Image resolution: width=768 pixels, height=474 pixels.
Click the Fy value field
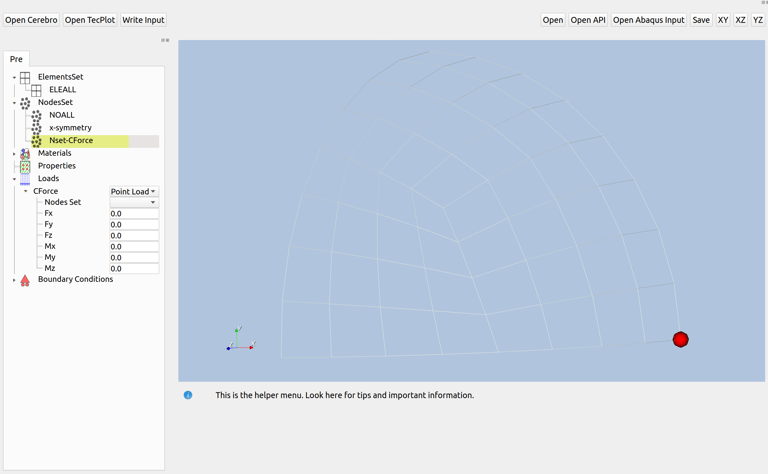tap(134, 225)
